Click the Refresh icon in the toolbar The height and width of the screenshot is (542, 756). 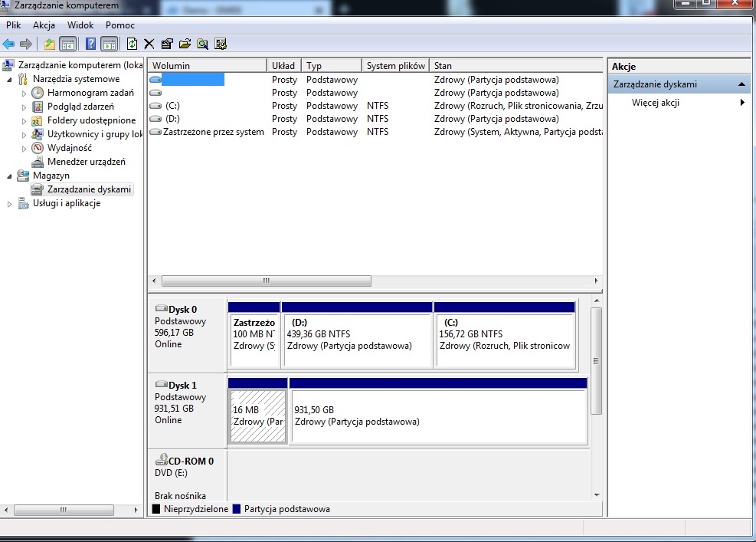[x=132, y=44]
